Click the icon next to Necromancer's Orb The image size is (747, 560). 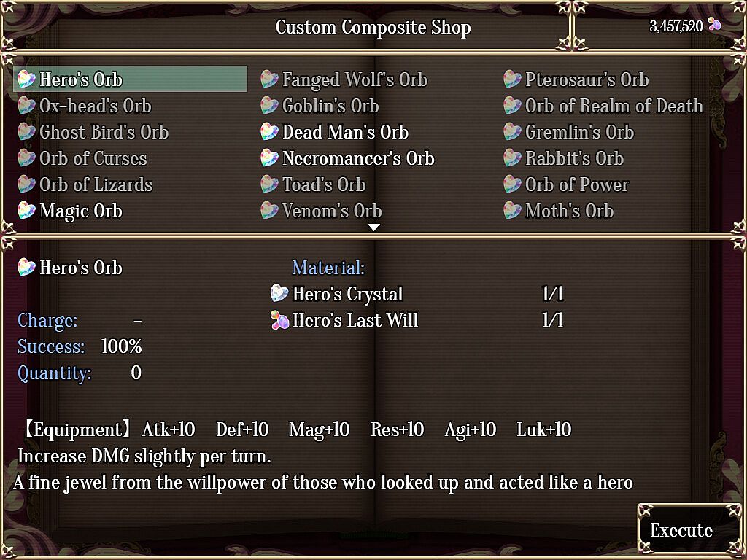270,158
